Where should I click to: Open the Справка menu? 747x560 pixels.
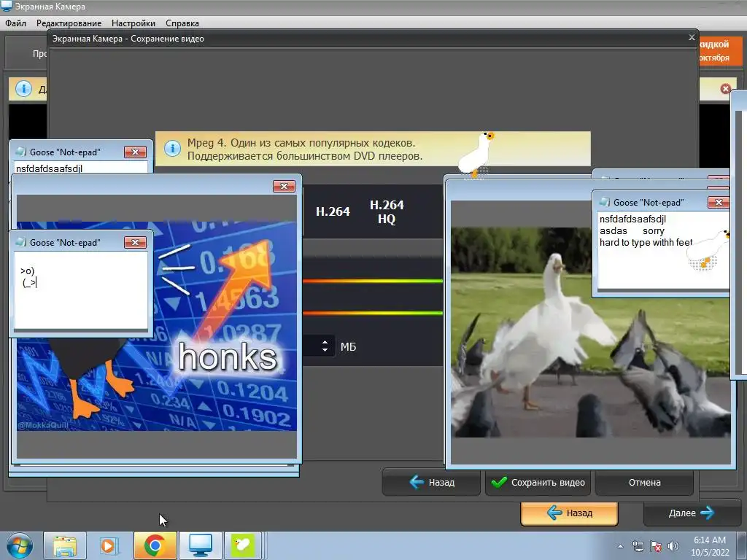[x=182, y=23]
